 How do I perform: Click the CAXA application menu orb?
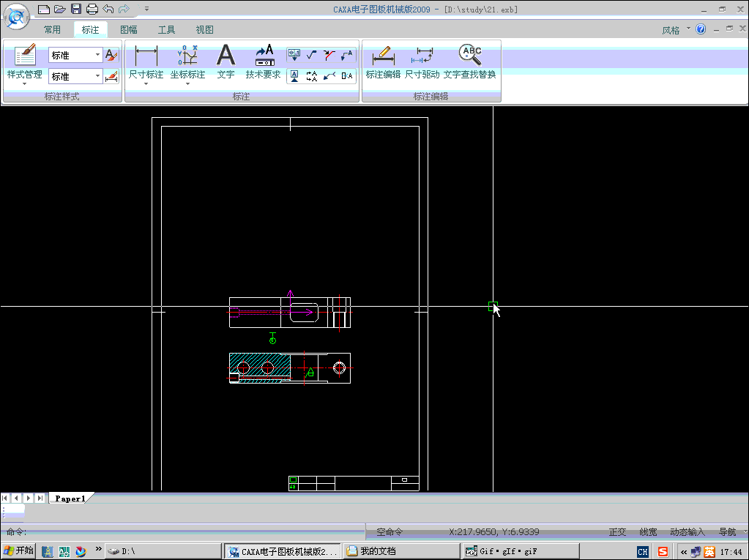17,17
